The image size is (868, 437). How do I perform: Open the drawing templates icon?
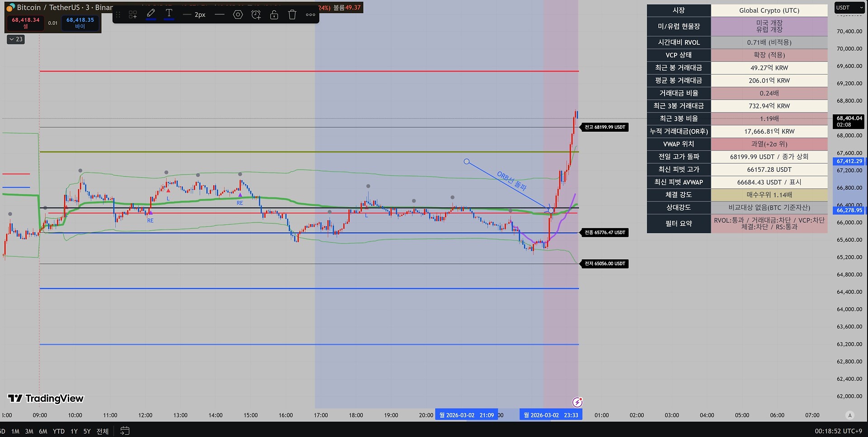point(133,15)
